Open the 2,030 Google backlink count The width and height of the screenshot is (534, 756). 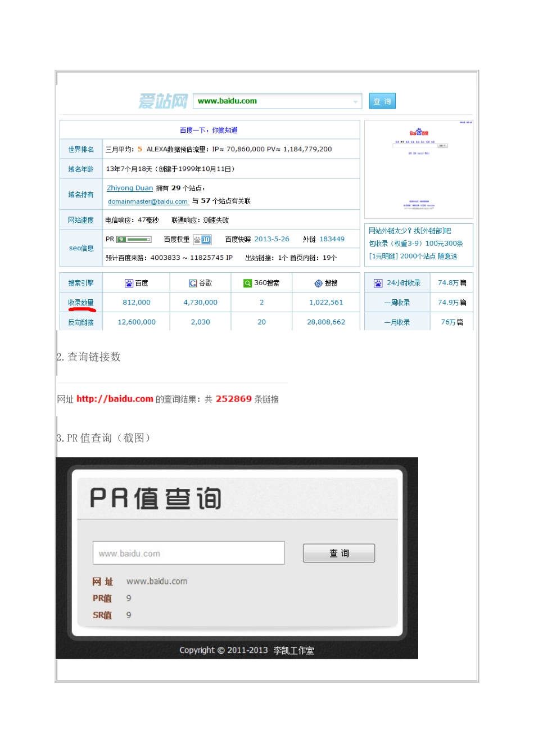[x=200, y=322]
